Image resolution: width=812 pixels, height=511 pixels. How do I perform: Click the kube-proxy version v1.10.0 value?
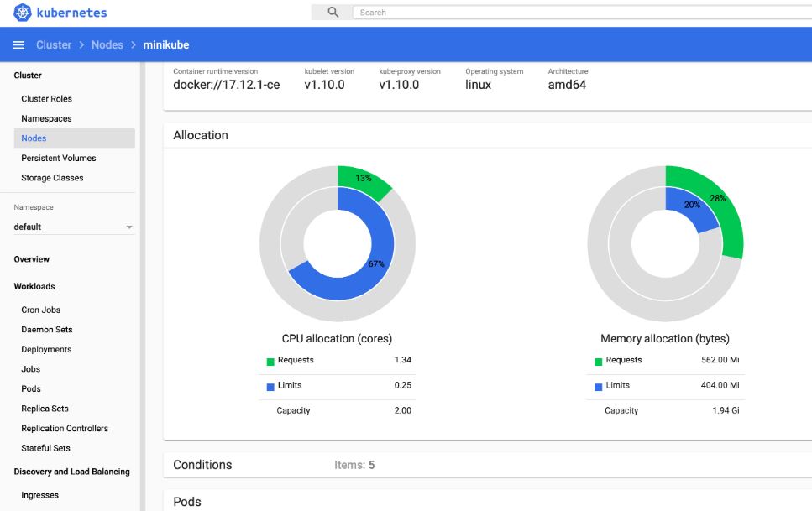pyautogui.click(x=399, y=85)
